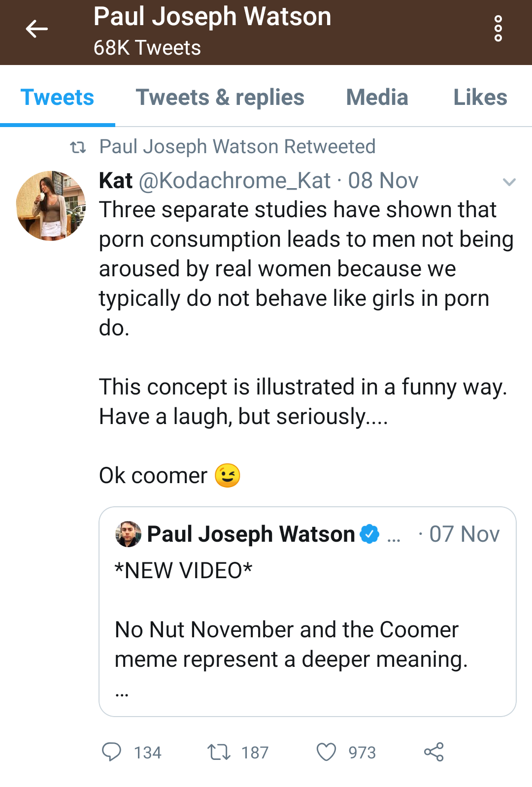532x787 pixels.
Task: Switch to the Tweets tab
Action: click(57, 98)
